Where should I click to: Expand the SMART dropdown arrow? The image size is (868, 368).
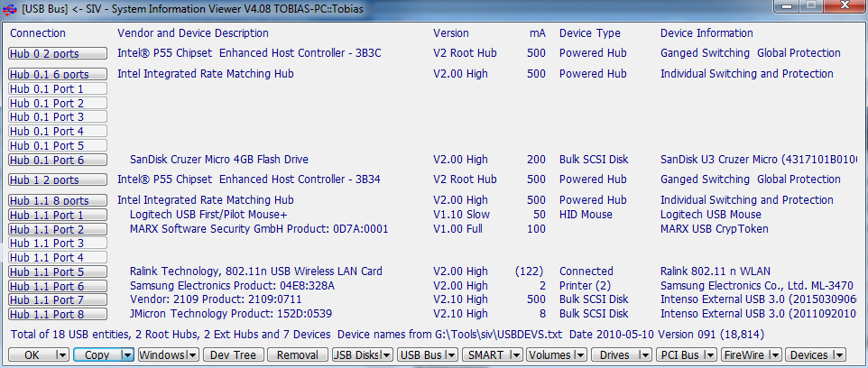[516, 355]
